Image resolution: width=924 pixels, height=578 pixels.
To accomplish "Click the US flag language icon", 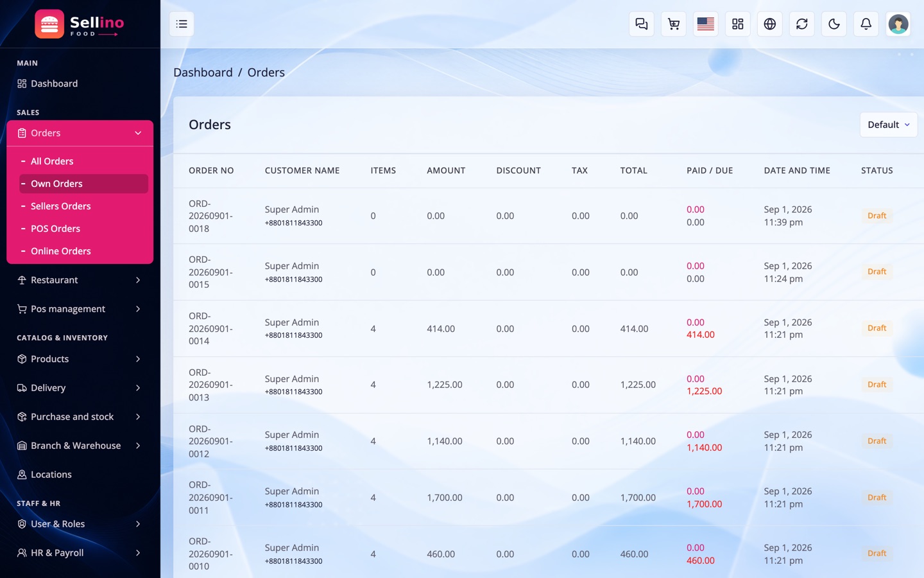I will [706, 24].
